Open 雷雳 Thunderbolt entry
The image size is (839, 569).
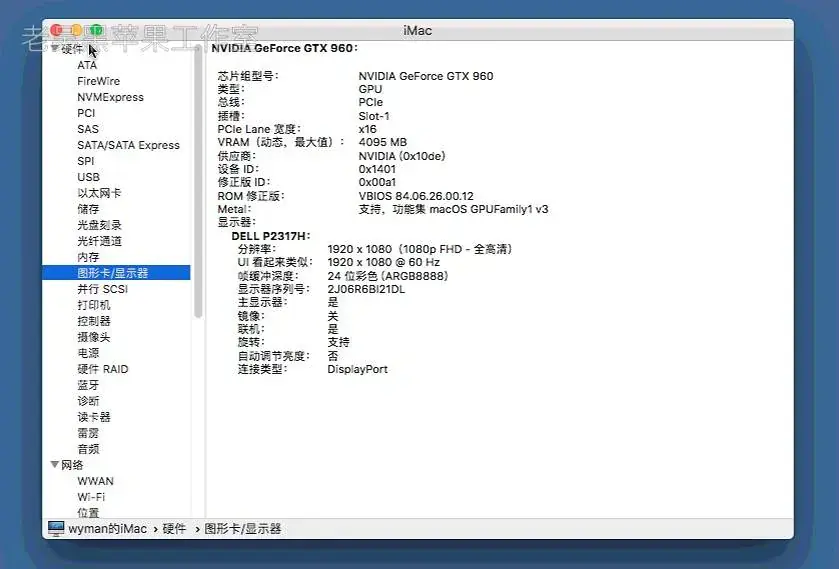[x=88, y=433]
